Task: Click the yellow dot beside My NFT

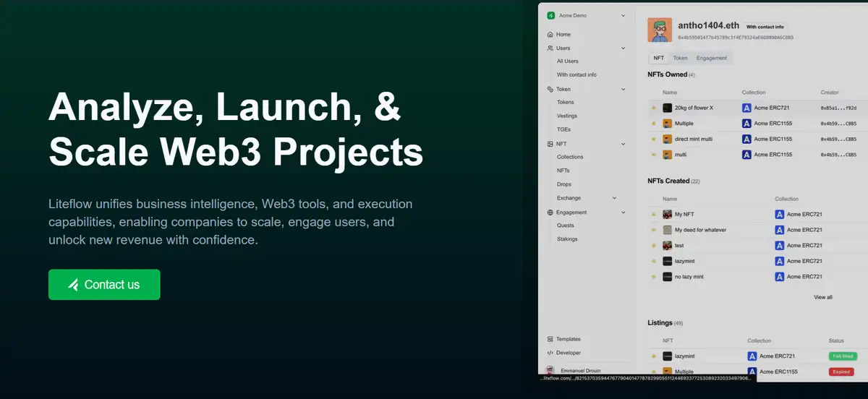Action: (x=653, y=215)
